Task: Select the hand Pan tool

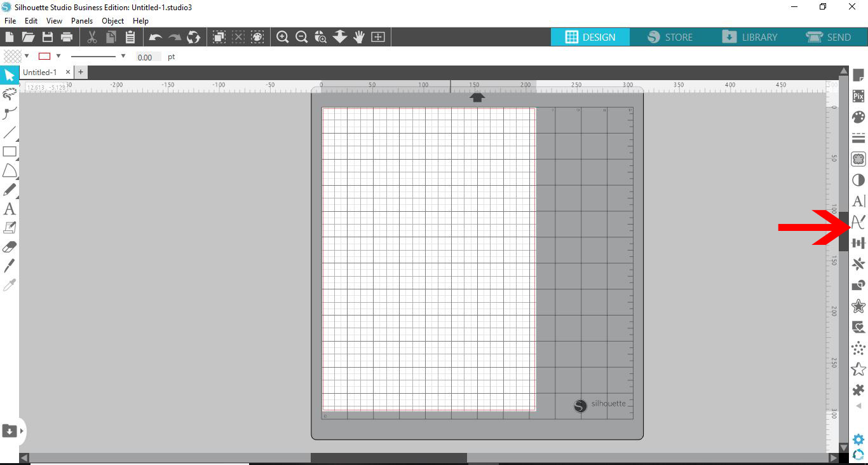Action: (x=359, y=37)
